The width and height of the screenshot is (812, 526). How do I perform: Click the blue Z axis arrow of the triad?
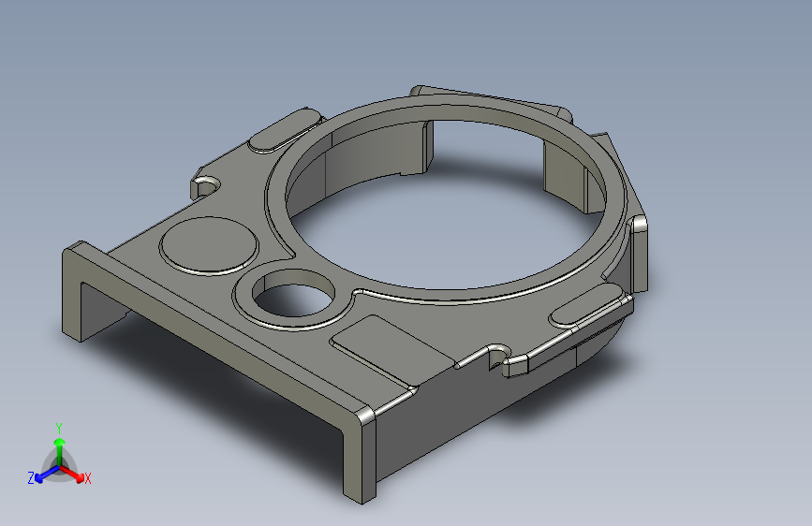pyautogui.click(x=46, y=475)
